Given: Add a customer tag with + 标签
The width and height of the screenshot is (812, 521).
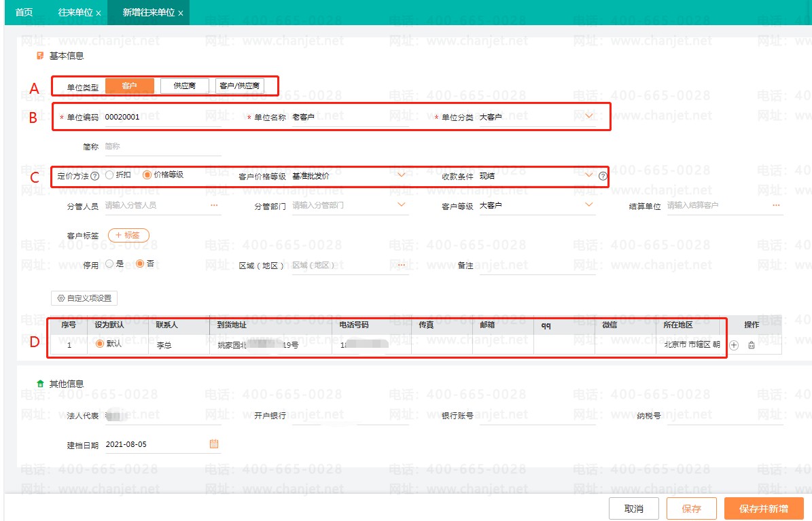Looking at the screenshot, I should coord(128,235).
